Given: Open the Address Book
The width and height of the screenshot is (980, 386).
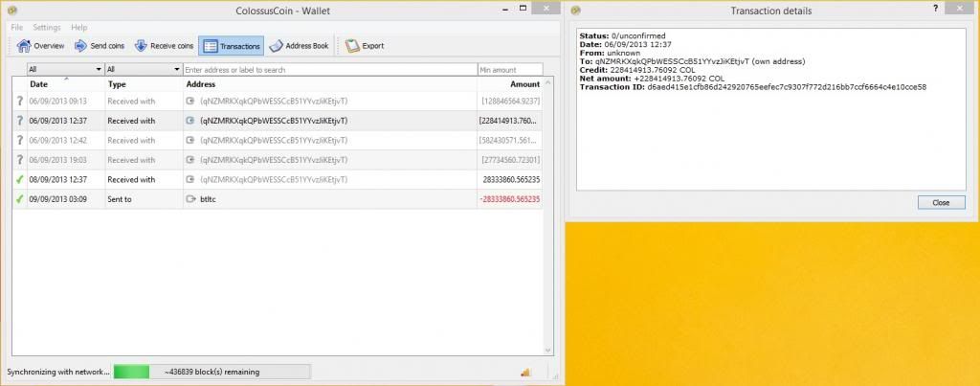Looking at the screenshot, I should click(300, 46).
